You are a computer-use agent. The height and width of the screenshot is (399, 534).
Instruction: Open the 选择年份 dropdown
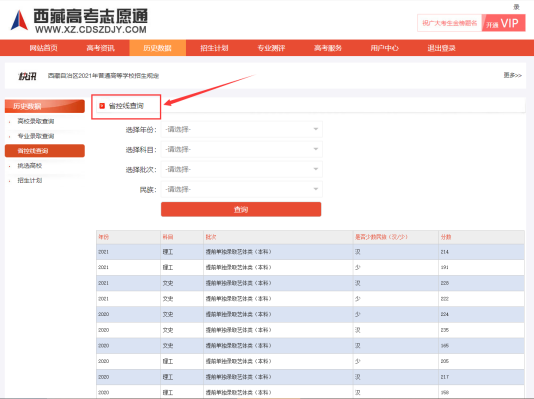241,129
